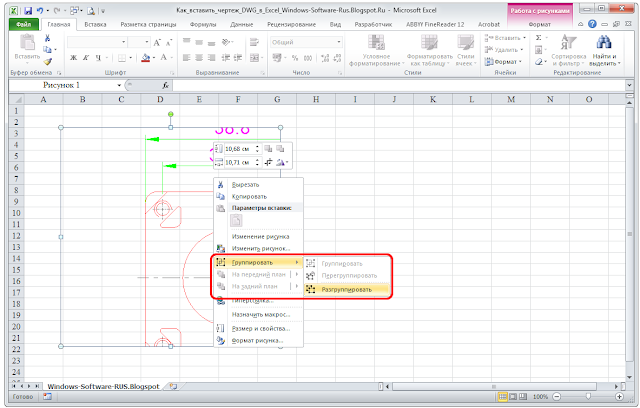
Task: Click the Page Break Preview status icon
Action: (x=523, y=397)
